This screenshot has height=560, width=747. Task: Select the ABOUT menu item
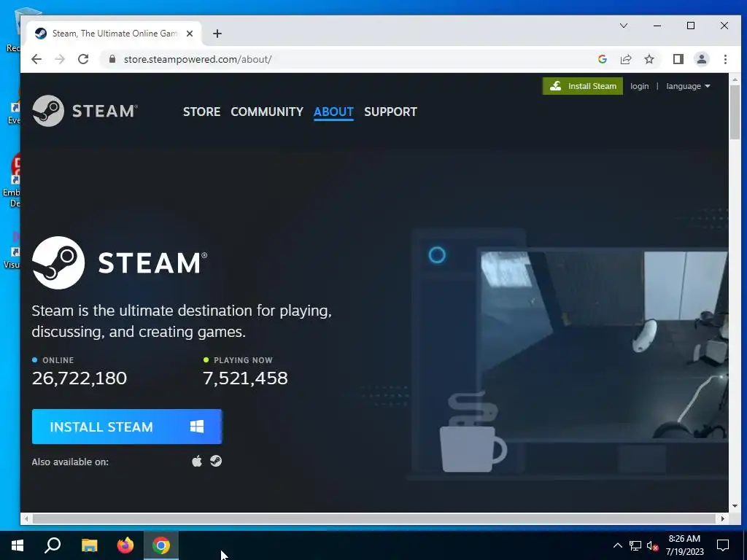click(333, 112)
